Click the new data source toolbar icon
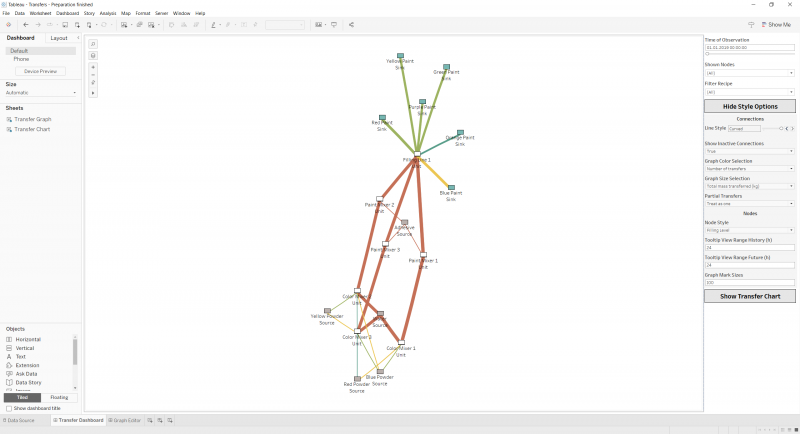The height and width of the screenshot is (434, 800). tap(77, 24)
